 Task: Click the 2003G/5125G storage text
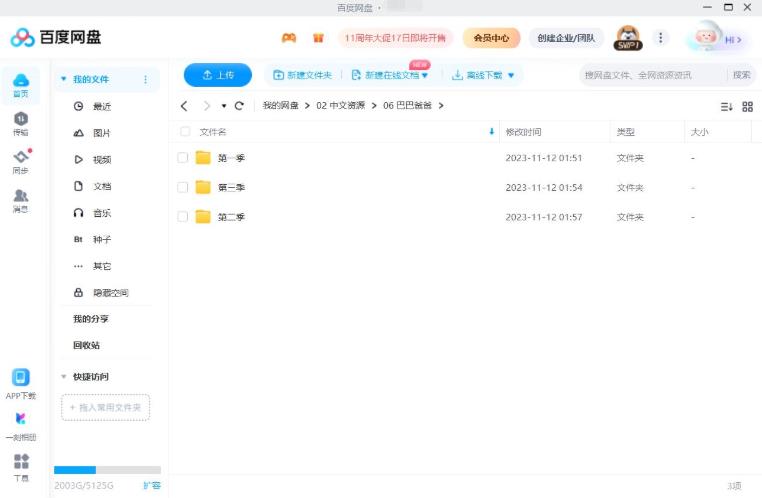click(x=84, y=485)
